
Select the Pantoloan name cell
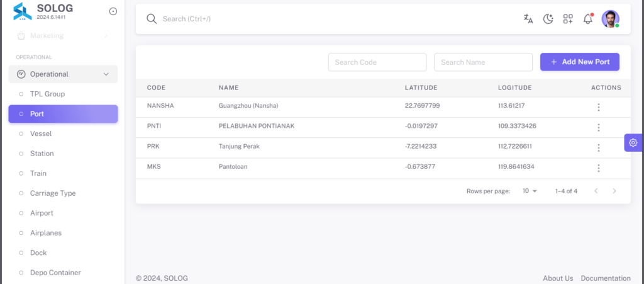tap(233, 166)
